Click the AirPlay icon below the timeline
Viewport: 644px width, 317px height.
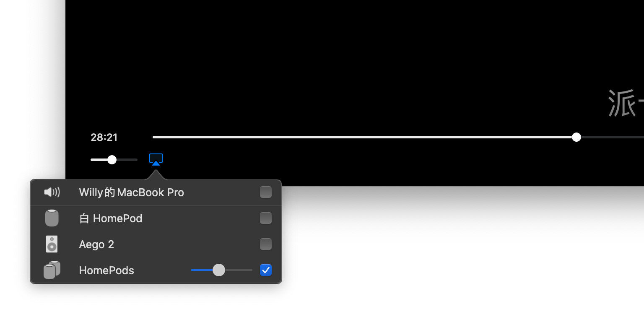[156, 159]
